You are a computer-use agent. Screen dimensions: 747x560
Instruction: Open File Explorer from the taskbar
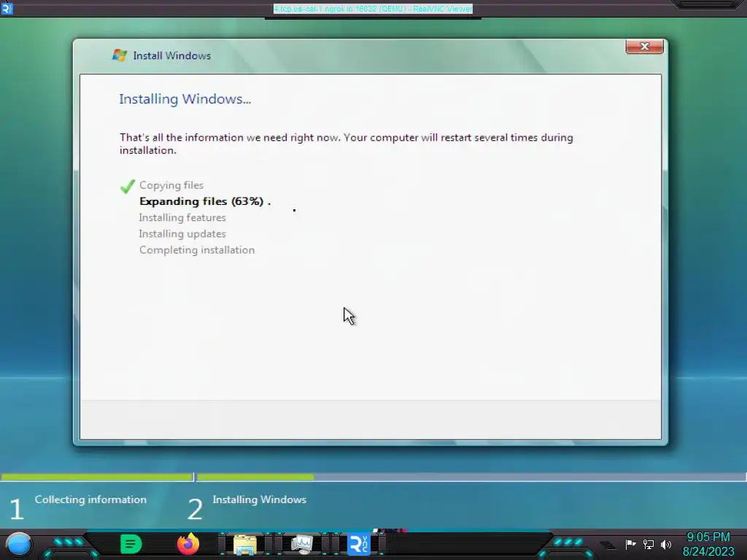[x=245, y=545]
